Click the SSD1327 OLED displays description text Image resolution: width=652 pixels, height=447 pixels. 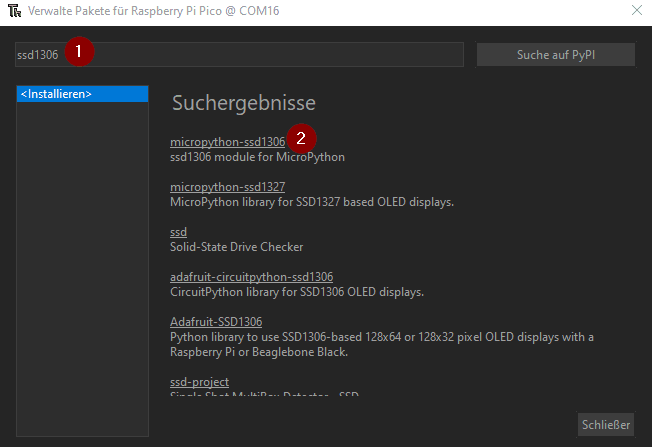click(312, 202)
